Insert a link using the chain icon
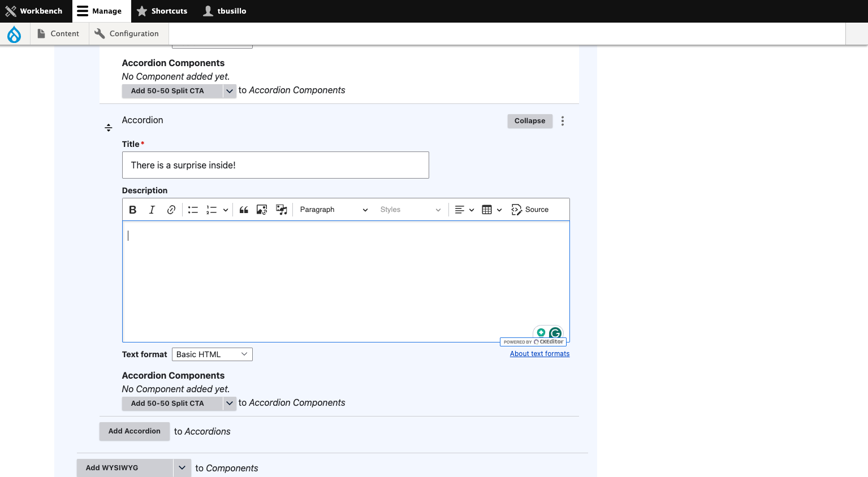The height and width of the screenshot is (477, 868). [171, 210]
